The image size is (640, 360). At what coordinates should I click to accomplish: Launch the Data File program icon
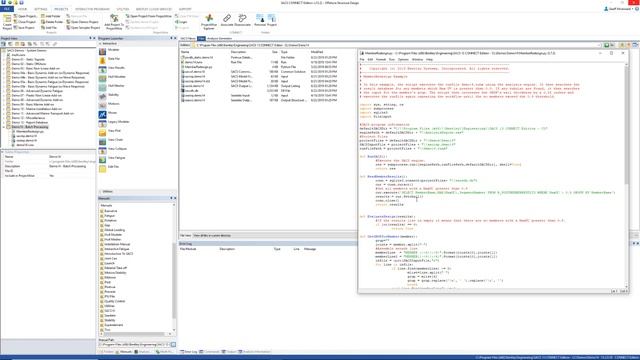[102, 60]
